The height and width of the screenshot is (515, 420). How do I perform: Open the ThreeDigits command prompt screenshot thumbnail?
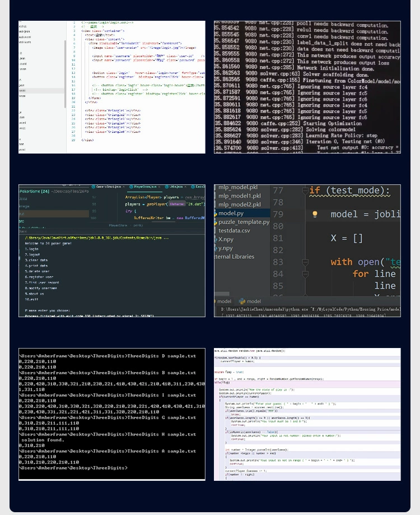[112, 414]
